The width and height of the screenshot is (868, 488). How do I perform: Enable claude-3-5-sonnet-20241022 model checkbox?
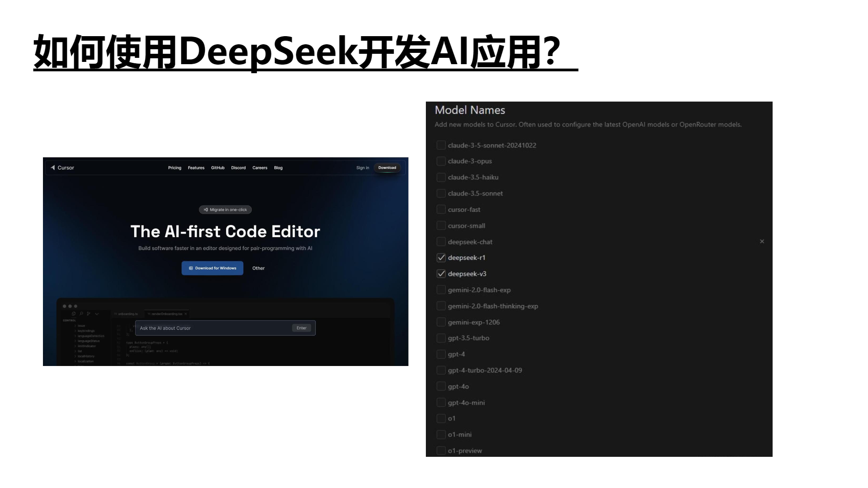pos(441,145)
